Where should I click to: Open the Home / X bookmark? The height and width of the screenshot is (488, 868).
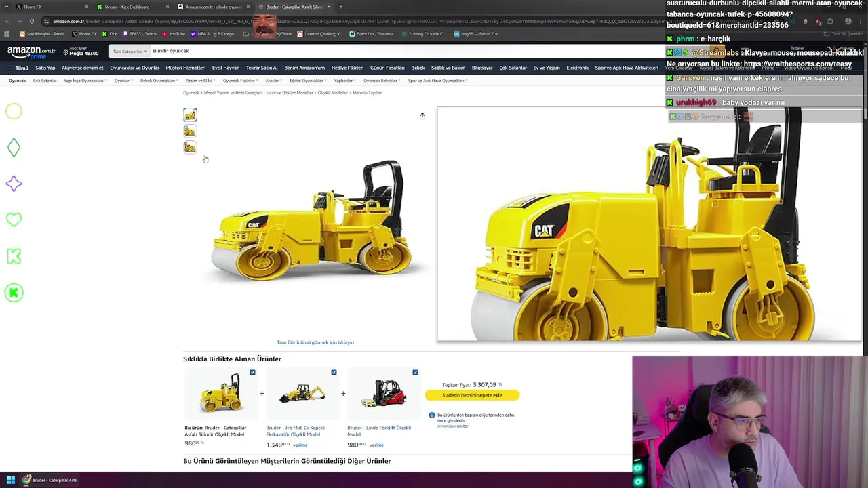[84, 33]
